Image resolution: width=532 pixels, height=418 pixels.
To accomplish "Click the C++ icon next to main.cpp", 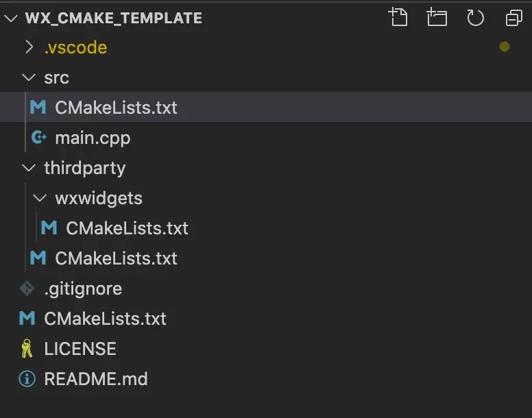I will tap(38, 137).
